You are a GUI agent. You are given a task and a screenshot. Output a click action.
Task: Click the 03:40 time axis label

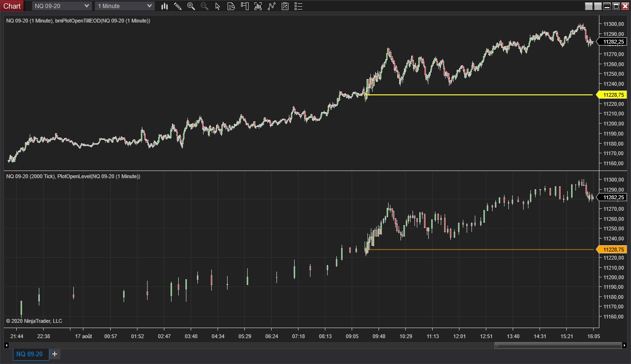click(191, 337)
